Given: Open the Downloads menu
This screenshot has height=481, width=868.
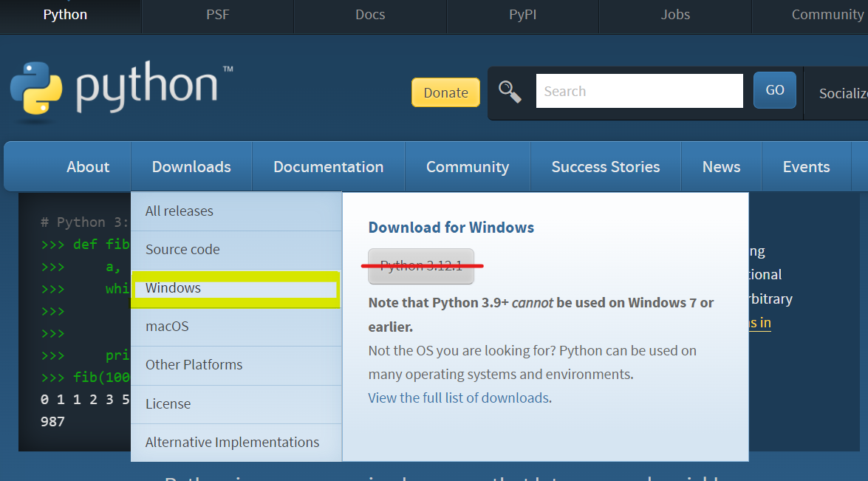Looking at the screenshot, I should 191,166.
